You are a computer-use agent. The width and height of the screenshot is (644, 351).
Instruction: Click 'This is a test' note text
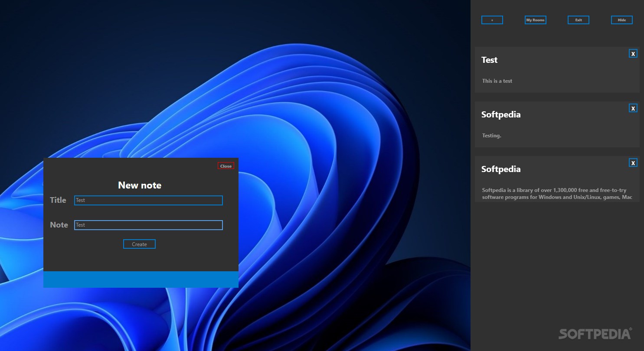click(x=497, y=81)
